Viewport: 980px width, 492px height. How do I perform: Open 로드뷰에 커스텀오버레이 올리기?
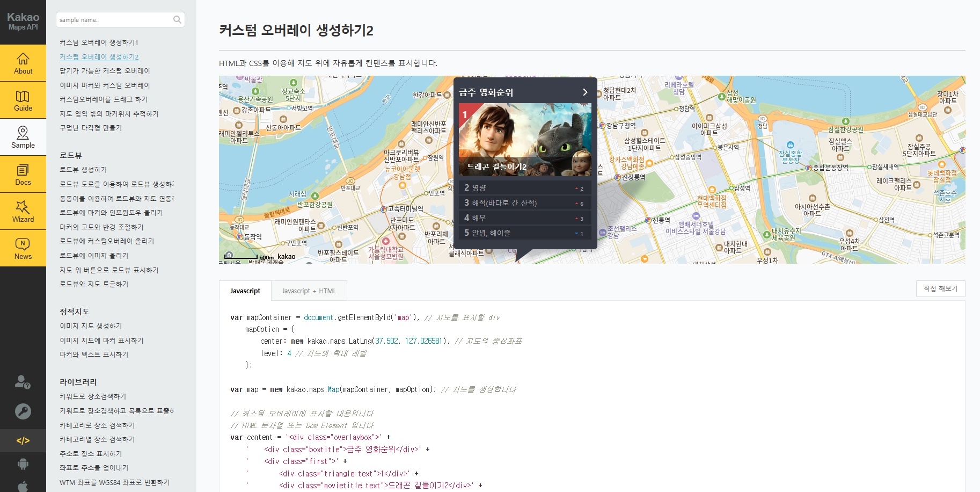pyautogui.click(x=107, y=241)
